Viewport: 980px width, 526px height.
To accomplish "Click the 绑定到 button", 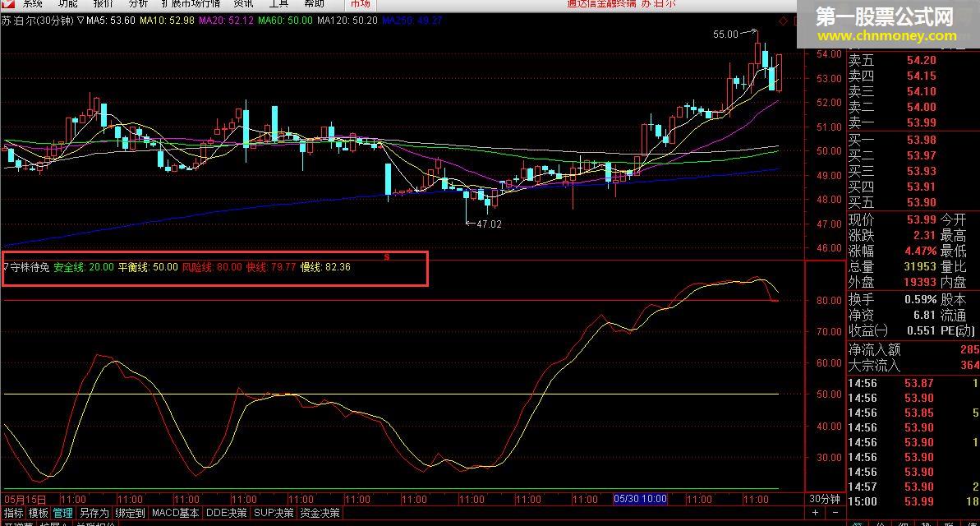I will pos(130,513).
